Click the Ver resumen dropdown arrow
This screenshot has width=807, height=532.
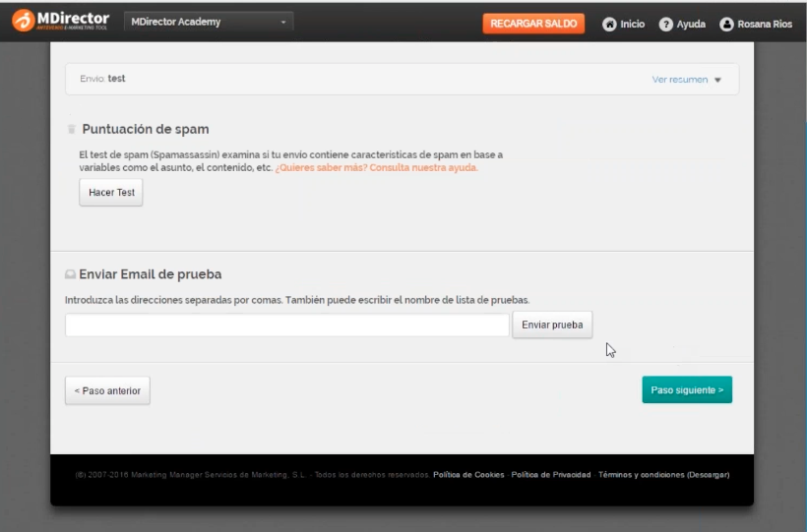[x=717, y=81]
